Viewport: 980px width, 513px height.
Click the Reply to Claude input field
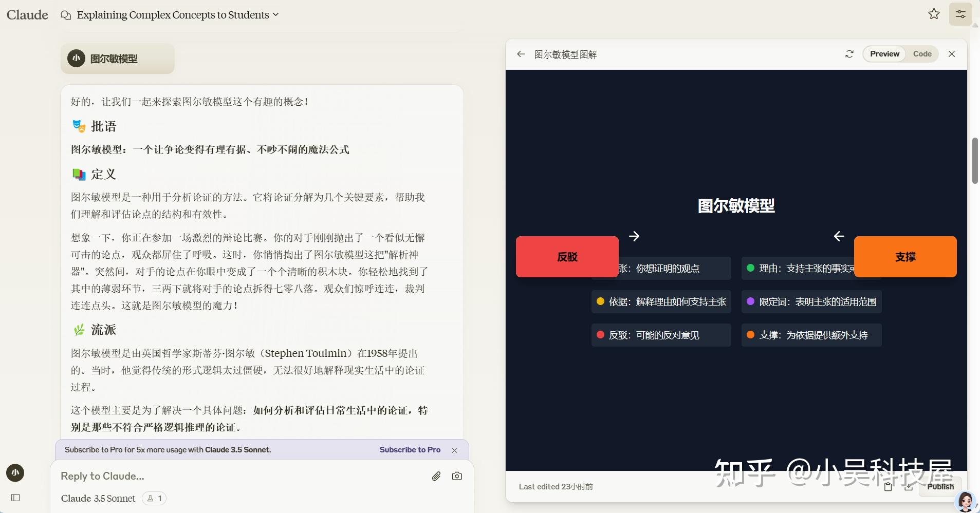point(206,476)
